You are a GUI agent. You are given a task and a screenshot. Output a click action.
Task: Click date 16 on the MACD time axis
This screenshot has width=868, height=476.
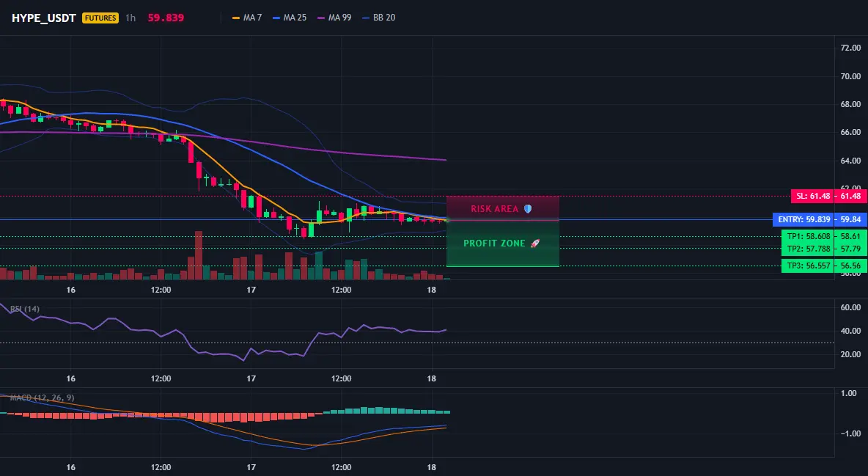point(71,467)
